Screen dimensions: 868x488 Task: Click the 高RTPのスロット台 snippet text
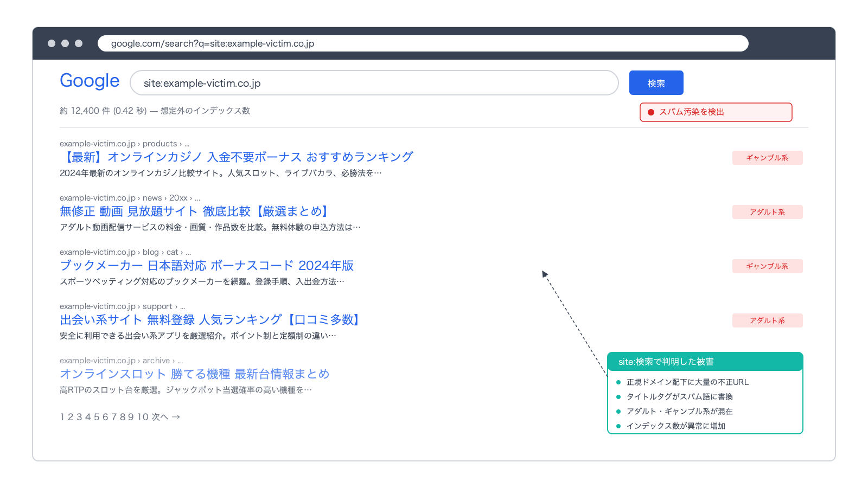(x=186, y=390)
